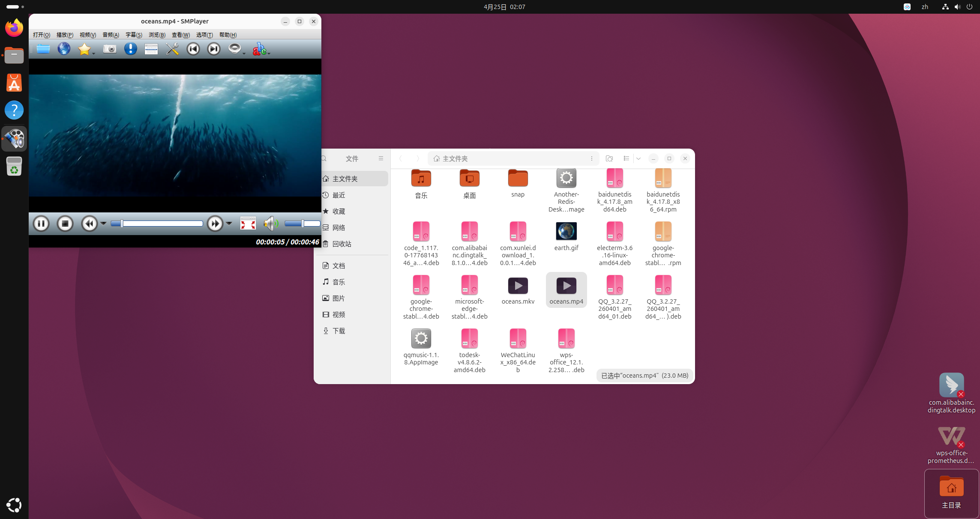Open the 字幕(S) menu
Image resolution: width=980 pixels, height=519 pixels.
pyautogui.click(x=133, y=35)
